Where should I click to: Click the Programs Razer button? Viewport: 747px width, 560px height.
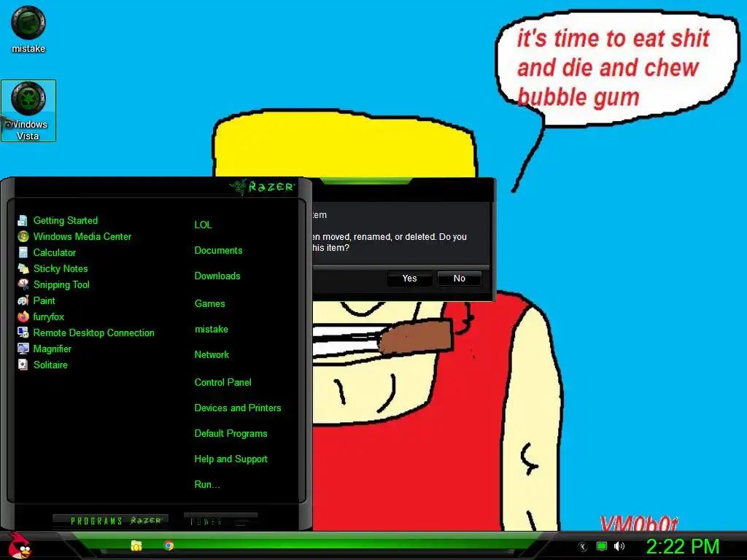click(x=111, y=521)
